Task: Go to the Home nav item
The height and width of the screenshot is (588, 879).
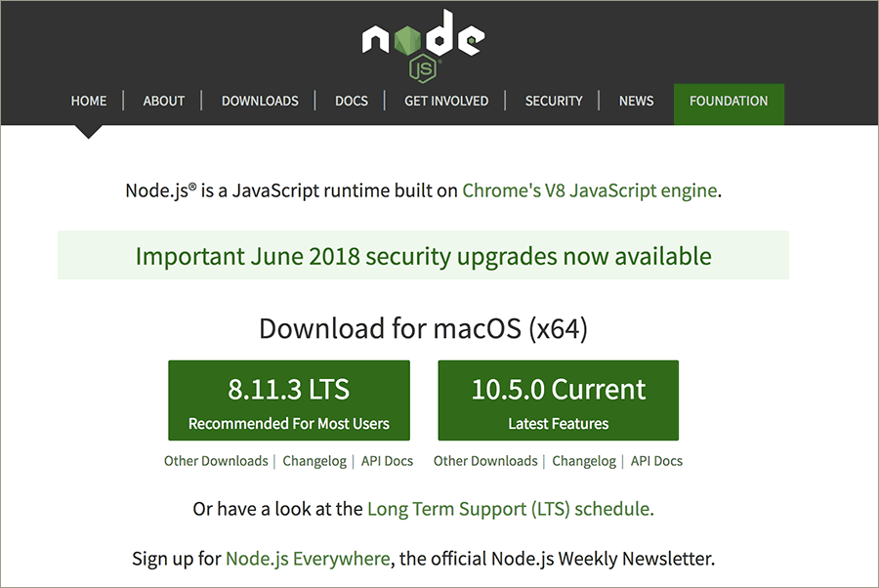Action: (x=89, y=101)
